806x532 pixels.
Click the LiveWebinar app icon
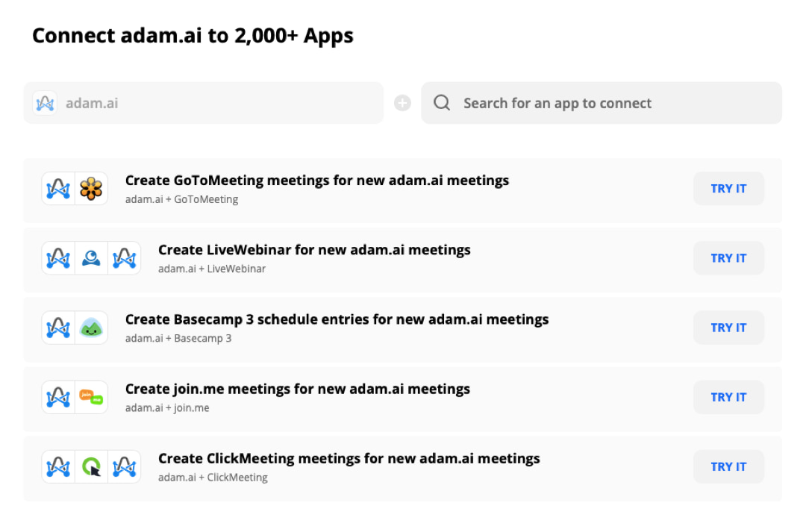91,258
